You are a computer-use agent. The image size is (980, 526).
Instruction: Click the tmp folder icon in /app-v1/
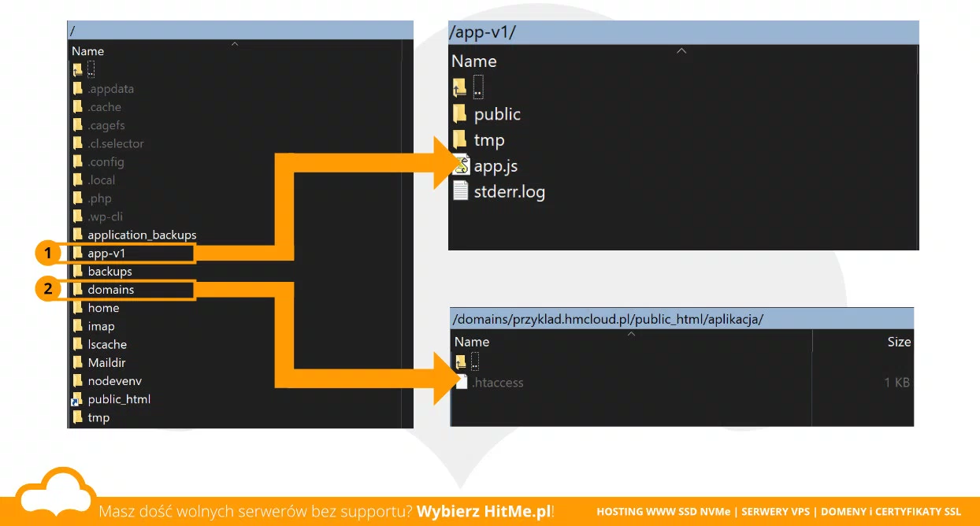pos(460,140)
